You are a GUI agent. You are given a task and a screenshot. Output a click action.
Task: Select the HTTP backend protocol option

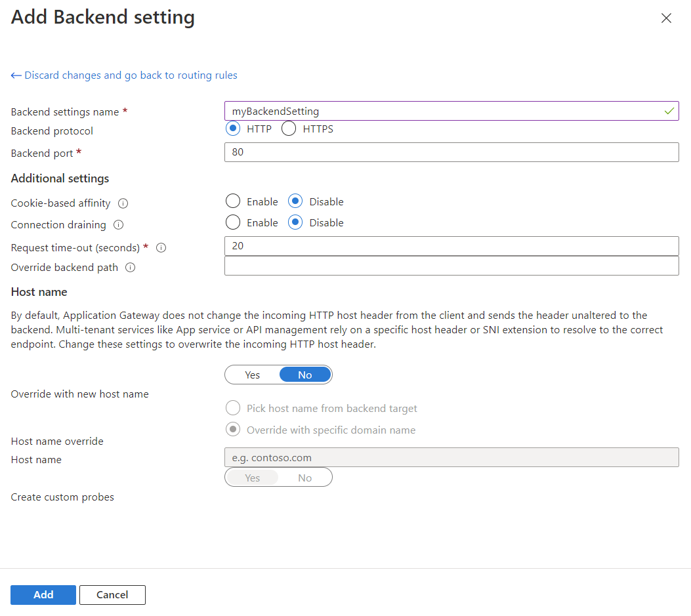[x=232, y=129]
